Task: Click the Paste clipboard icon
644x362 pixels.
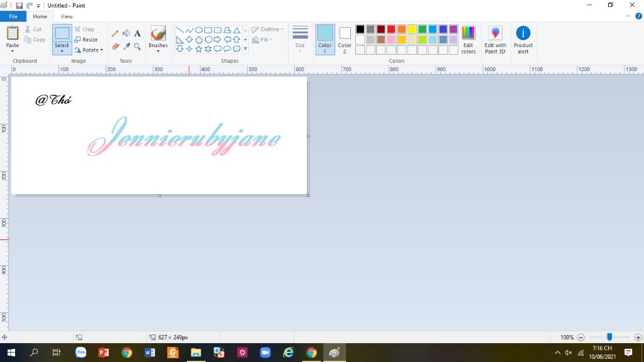Action: [13, 33]
